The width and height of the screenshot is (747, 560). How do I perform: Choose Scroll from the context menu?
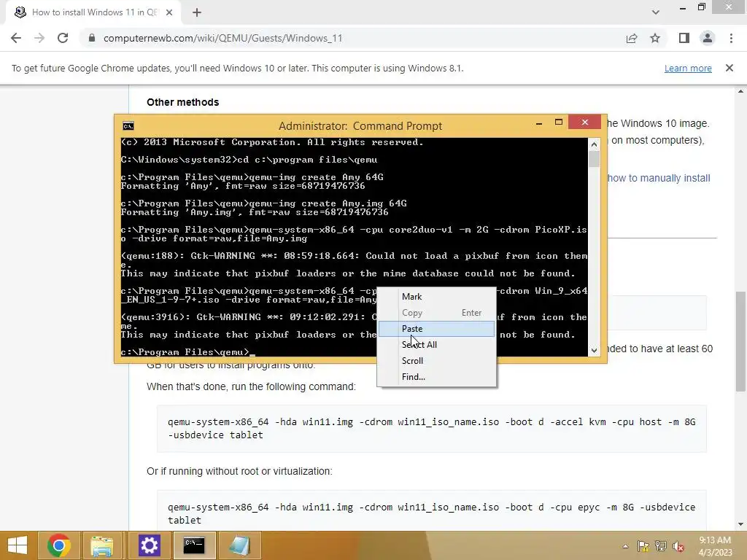click(x=436, y=360)
